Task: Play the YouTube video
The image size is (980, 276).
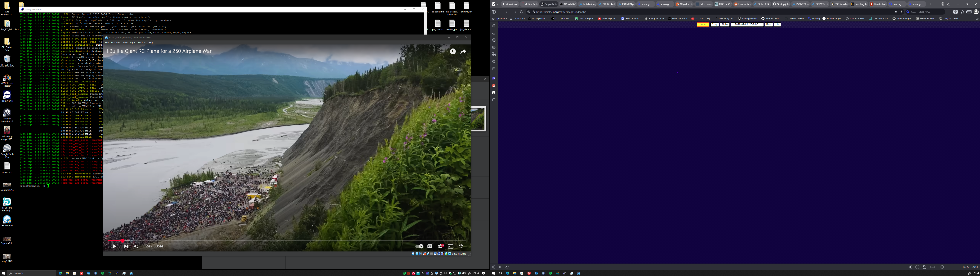Action: 114,246
